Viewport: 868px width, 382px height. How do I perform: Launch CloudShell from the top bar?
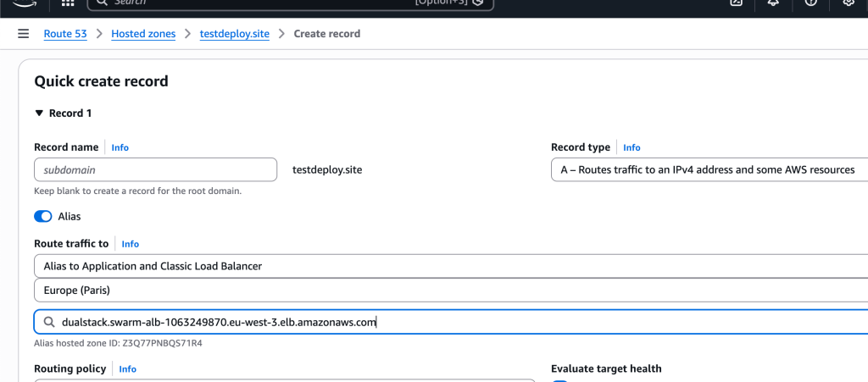pos(736,3)
